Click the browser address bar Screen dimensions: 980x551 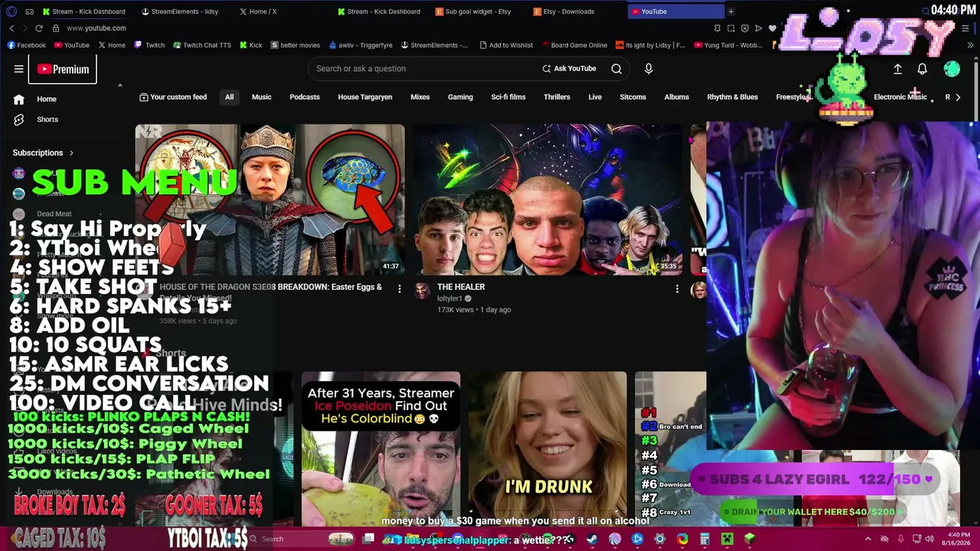[383, 28]
